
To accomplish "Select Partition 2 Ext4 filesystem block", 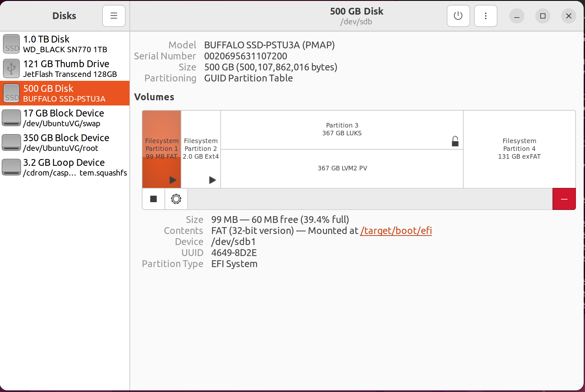I will tap(201, 149).
